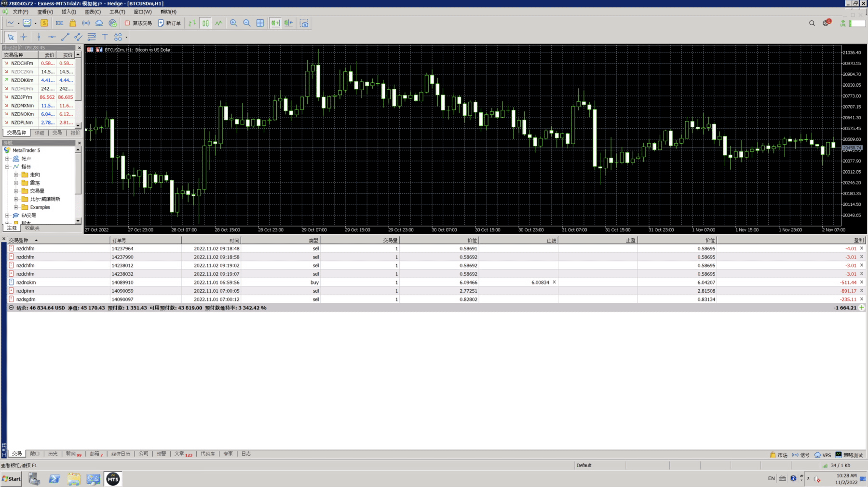This screenshot has width=868, height=487.
Task: Select the text label tool
Action: 105,37
